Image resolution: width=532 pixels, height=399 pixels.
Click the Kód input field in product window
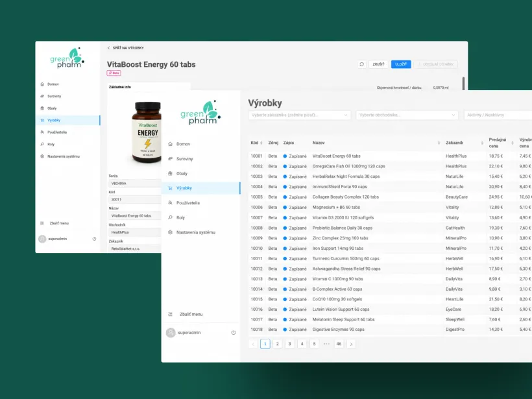coord(135,200)
